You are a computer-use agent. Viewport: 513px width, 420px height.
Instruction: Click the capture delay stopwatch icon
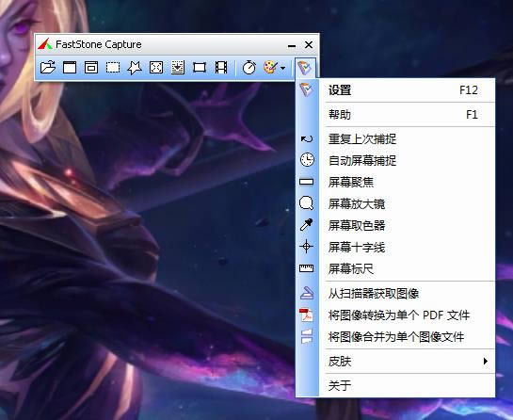pos(249,68)
